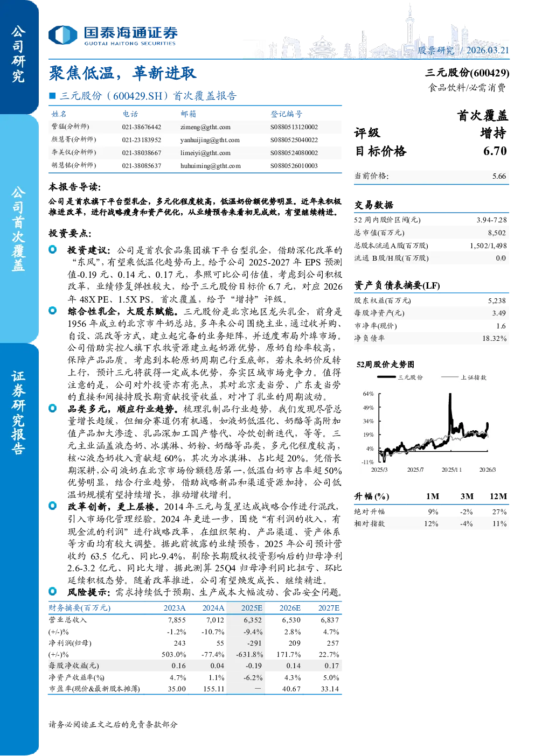Click email huhuiming@gtht.com
The width and height of the screenshot is (535, 756).
pos(211,166)
